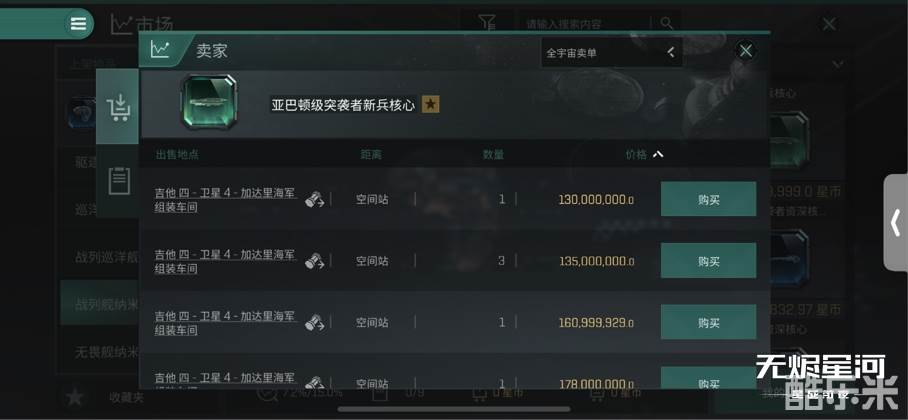Click the market filter funnel icon
The height and width of the screenshot is (420, 908).
(487, 24)
